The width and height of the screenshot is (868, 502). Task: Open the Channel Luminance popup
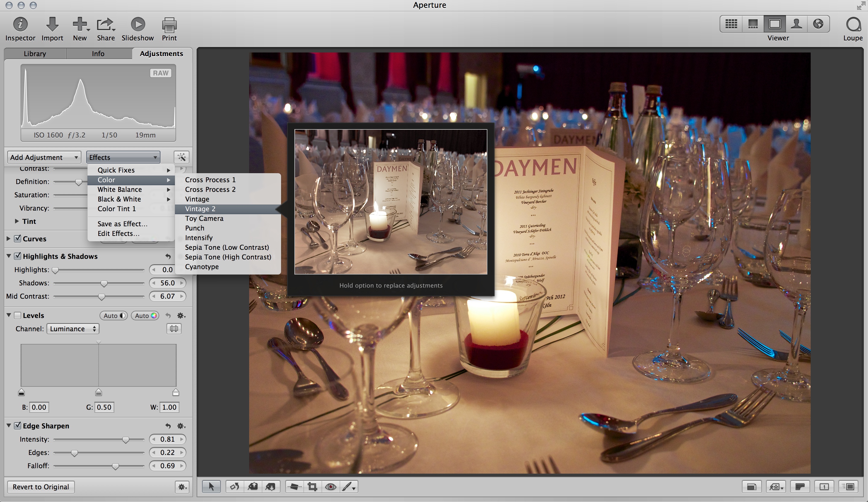73,329
